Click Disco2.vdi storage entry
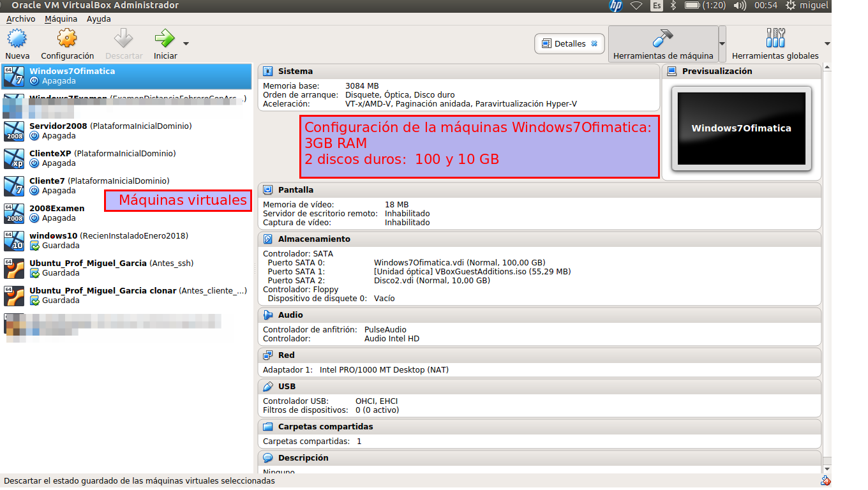Image resolution: width=868 pixels, height=490 pixels. tap(432, 281)
